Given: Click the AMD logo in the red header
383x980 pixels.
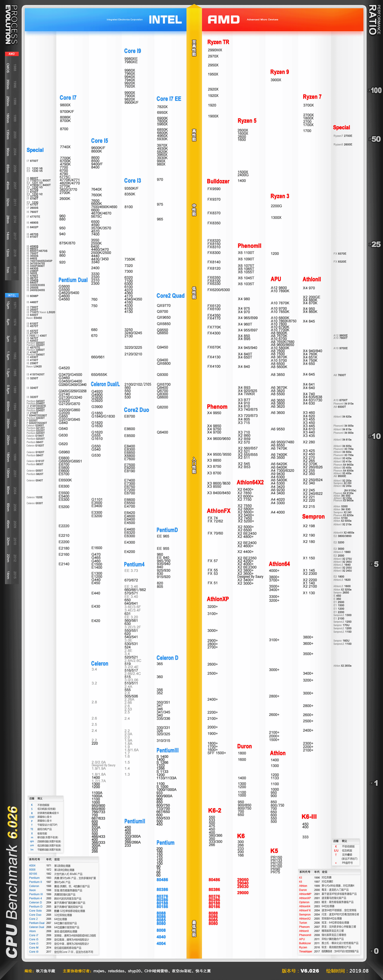Looking at the screenshot, I should coord(223,19).
